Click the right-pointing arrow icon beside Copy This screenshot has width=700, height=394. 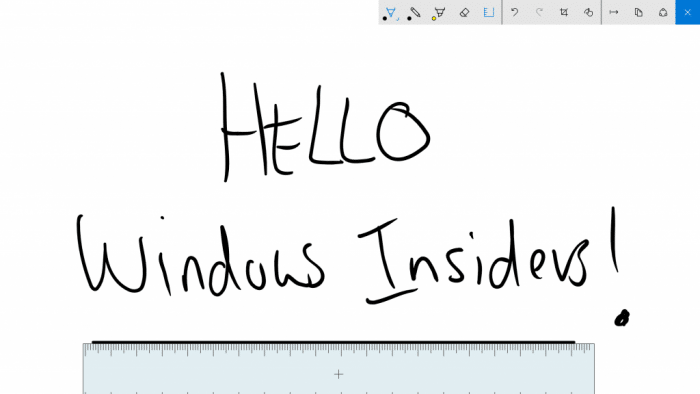pyautogui.click(x=614, y=12)
